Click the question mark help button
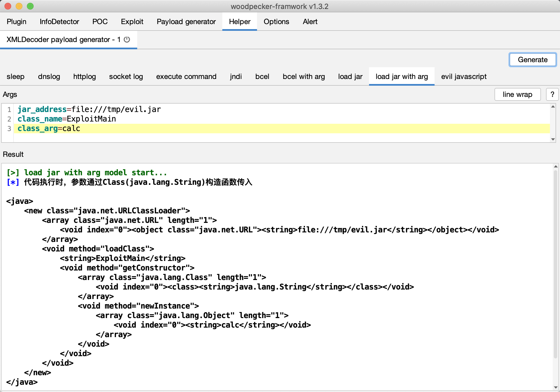Screen dimensions: 560x392 552,94
